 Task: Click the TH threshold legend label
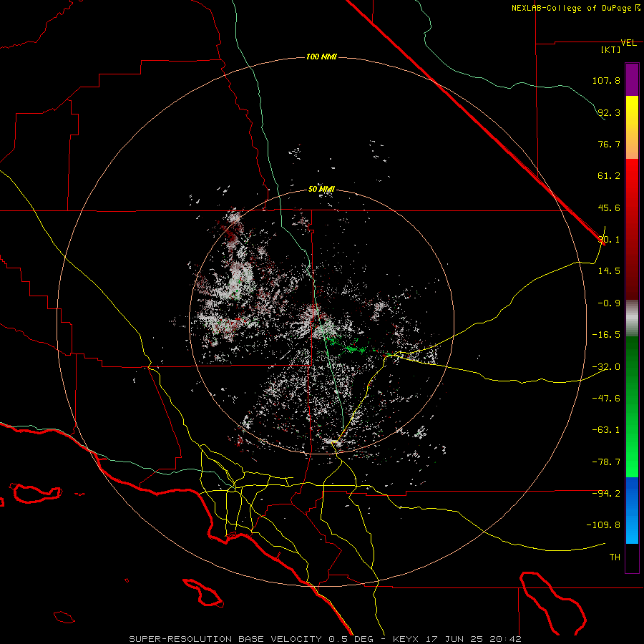(x=615, y=557)
